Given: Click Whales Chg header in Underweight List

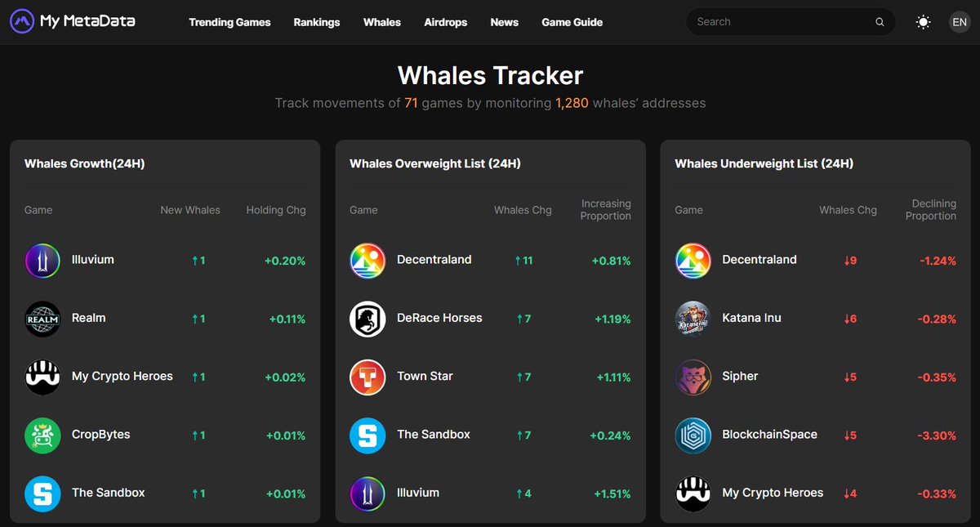Looking at the screenshot, I should (849, 210).
